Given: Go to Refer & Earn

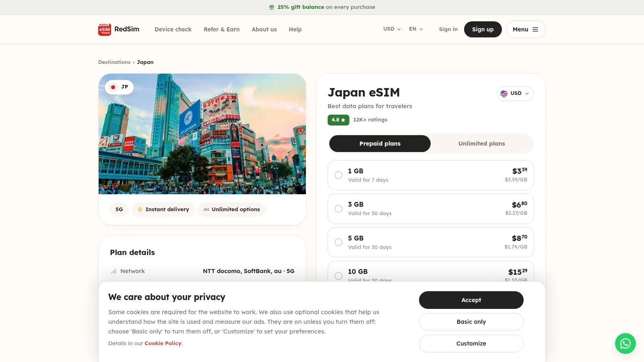Looking at the screenshot, I should [221, 29].
